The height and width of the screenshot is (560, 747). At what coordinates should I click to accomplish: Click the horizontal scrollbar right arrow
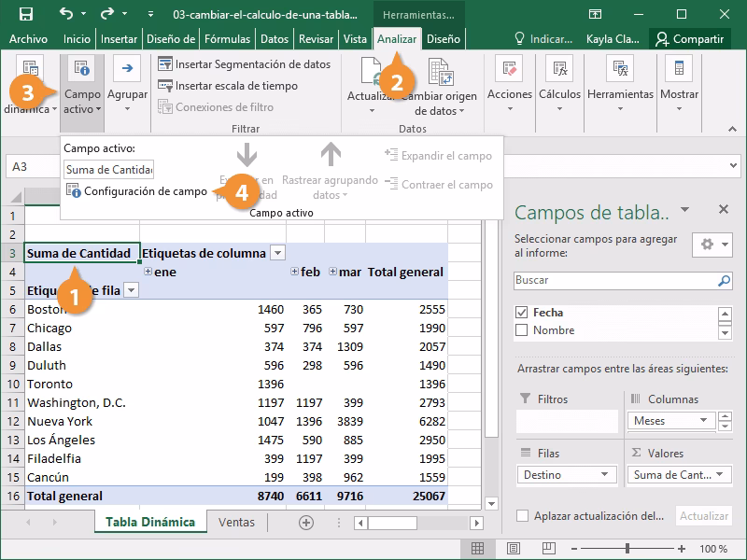(476, 523)
